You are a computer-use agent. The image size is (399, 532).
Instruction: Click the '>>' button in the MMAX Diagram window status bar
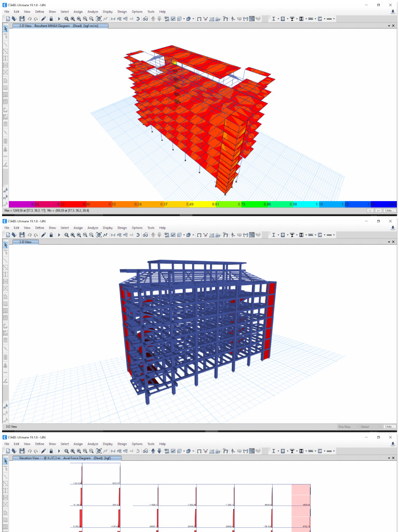click(x=379, y=211)
